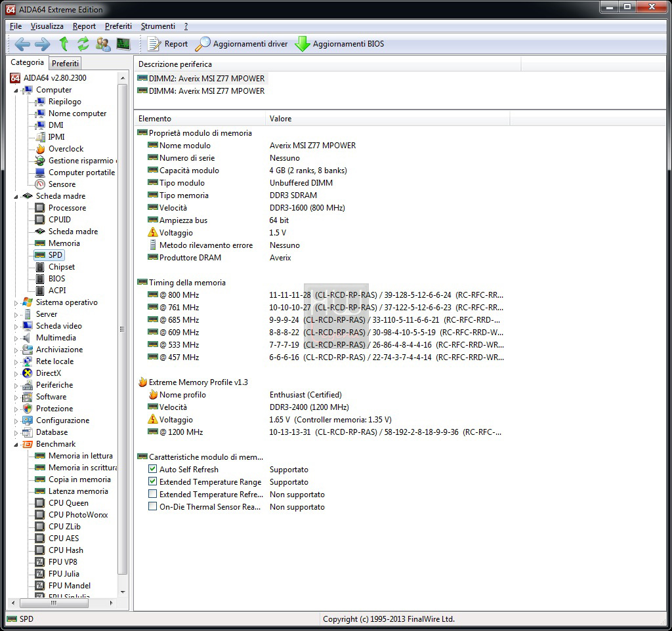Open the Visualizza menu

point(47,26)
